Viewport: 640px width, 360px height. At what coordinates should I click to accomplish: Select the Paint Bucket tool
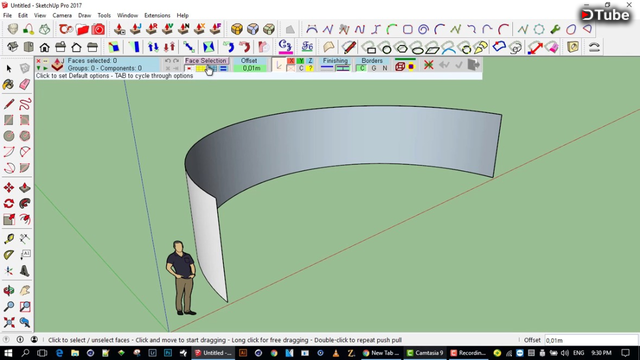[x=9, y=84]
